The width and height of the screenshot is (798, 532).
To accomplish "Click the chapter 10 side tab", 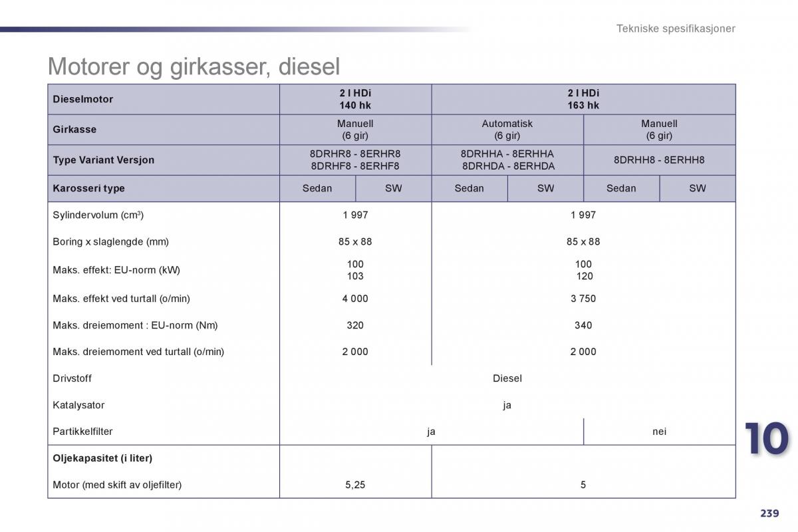I will [x=767, y=440].
